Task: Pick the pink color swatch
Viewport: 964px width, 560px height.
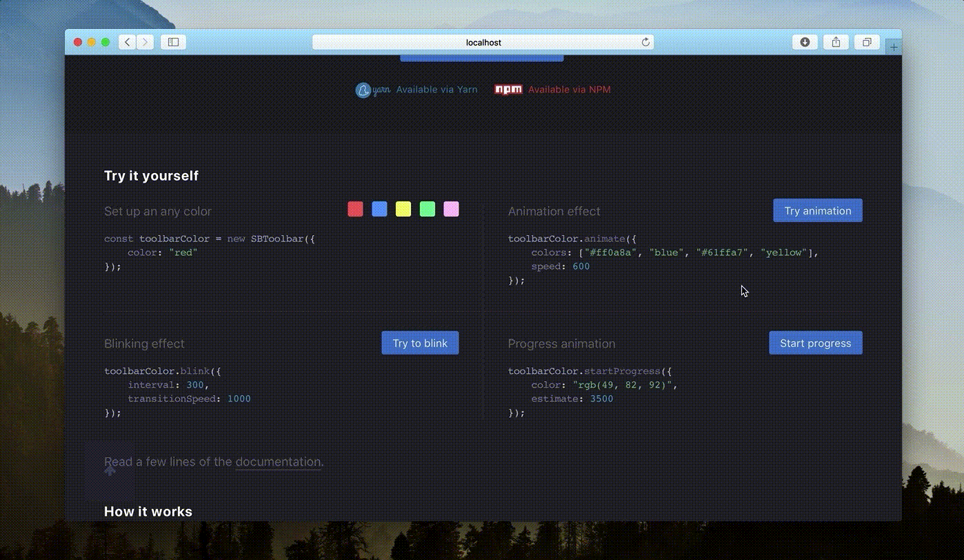Action: (451, 209)
